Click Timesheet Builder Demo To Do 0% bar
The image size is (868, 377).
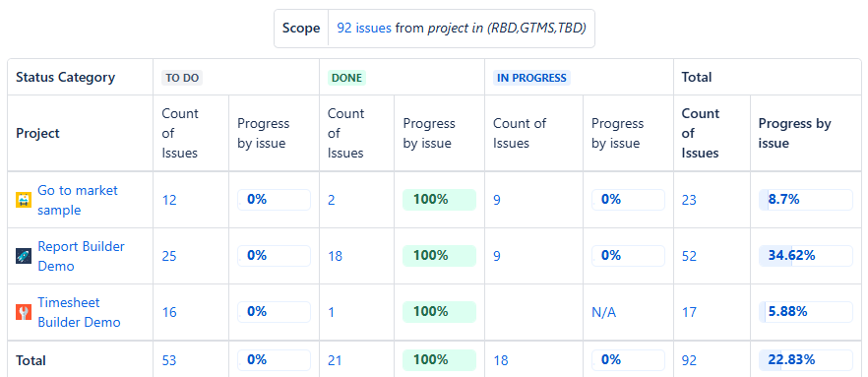(274, 312)
